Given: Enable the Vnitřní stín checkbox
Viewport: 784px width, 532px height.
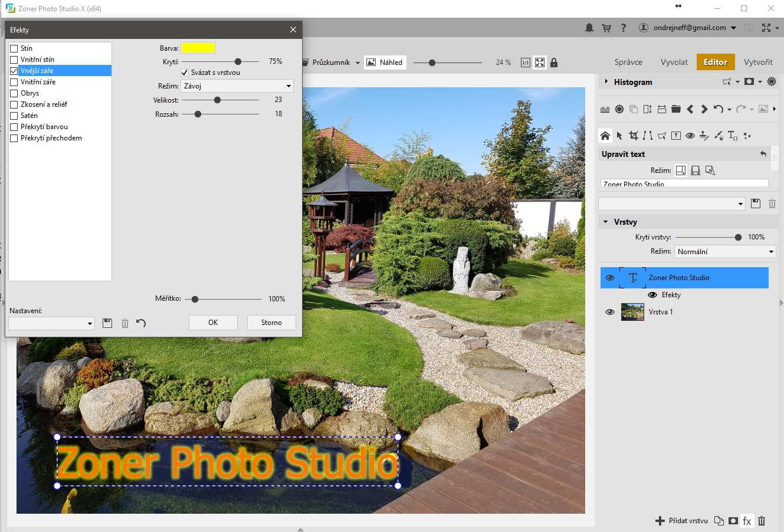Looking at the screenshot, I should click(14, 60).
